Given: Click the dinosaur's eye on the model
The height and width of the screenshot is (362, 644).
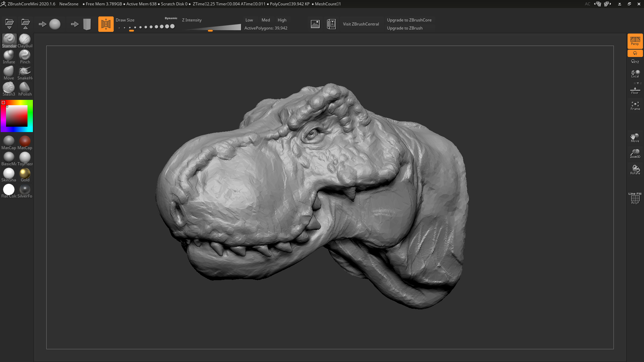Looking at the screenshot, I should 312,134.
